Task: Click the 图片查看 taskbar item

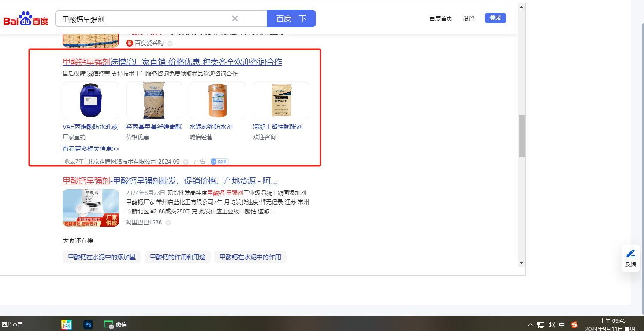Action: click(12, 325)
